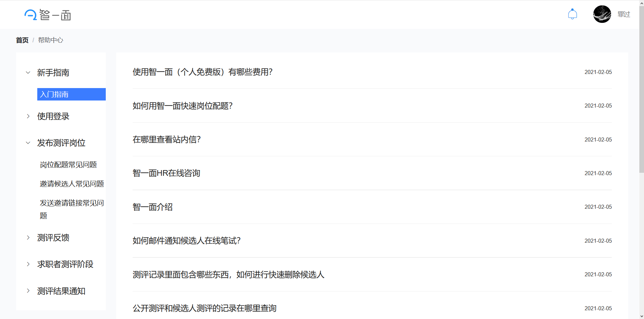Click date beside 测评记录里面包含哪些东西 article
Image resolution: width=644 pixels, height=319 pixels.
click(x=598, y=274)
